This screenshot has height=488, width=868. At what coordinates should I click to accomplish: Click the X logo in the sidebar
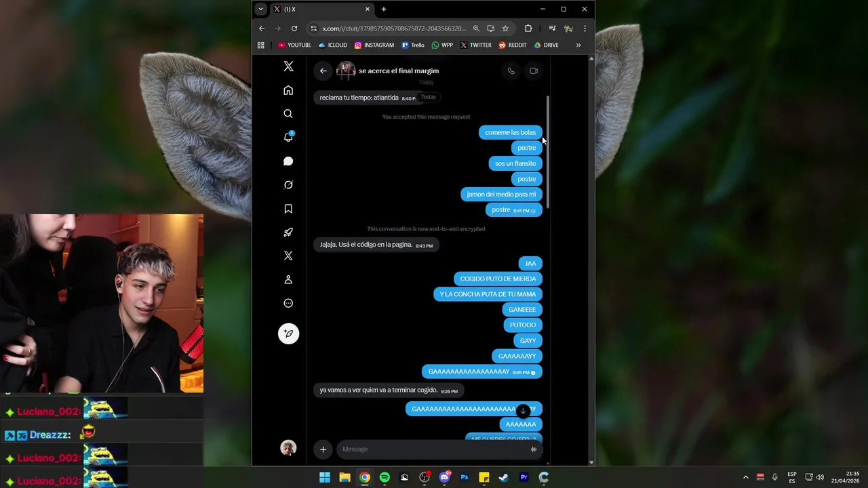[x=288, y=66]
